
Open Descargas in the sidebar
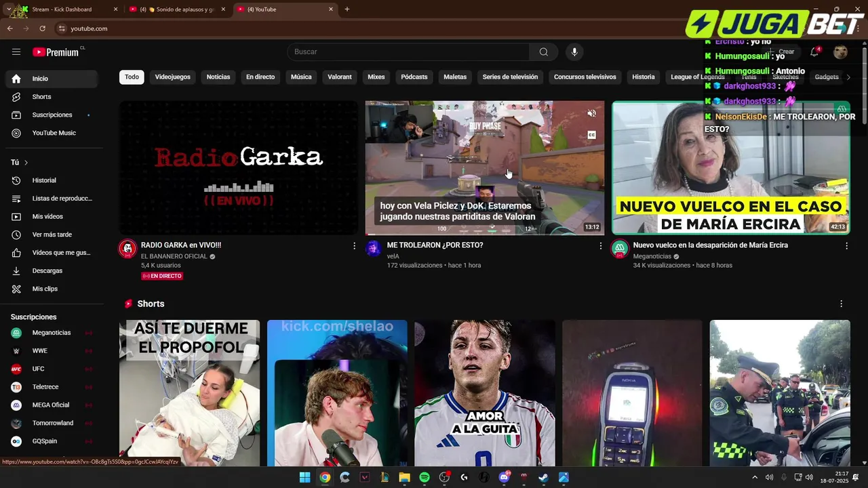(52, 270)
